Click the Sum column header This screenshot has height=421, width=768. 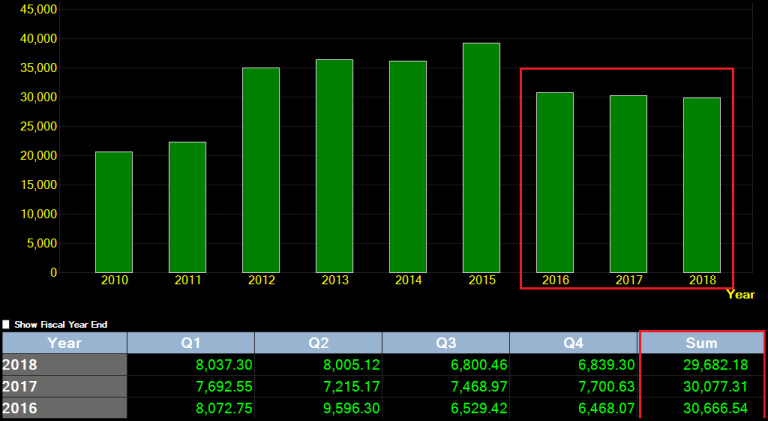pos(701,343)
